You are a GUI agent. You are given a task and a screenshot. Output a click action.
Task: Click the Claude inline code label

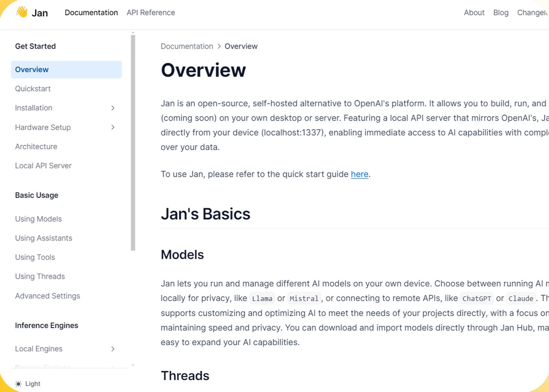click(521, 298)
